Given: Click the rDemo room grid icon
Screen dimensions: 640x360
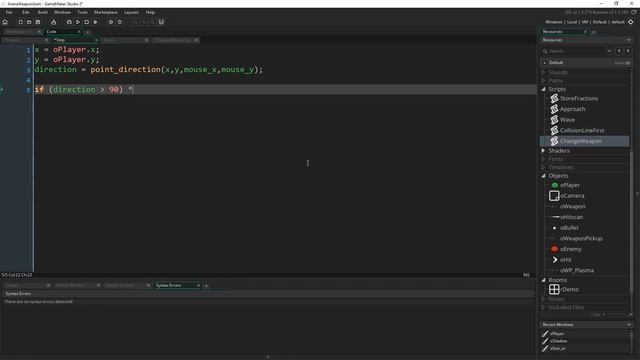Looking at the screenshot, I should click(x=554, y=289).
